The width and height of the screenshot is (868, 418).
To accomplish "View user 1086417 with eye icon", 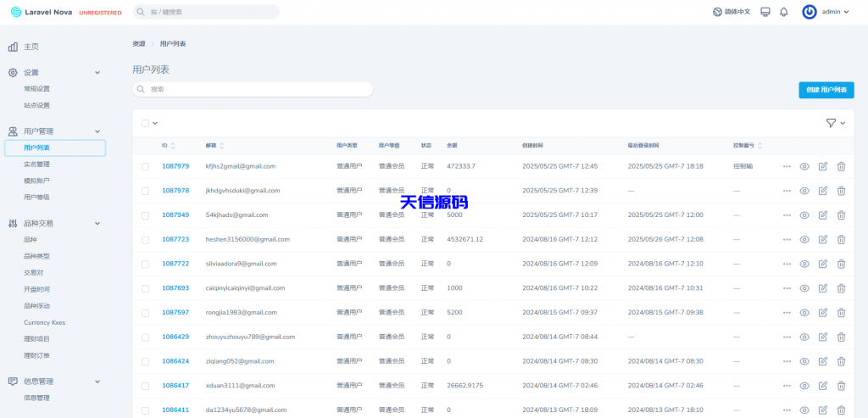I will (x=804, y=385).
